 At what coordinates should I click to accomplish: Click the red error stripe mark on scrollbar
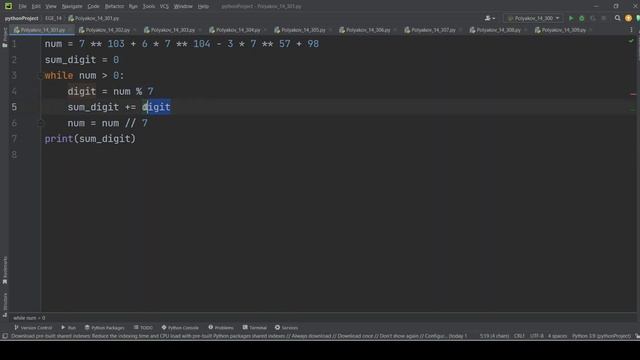point(633,94)
